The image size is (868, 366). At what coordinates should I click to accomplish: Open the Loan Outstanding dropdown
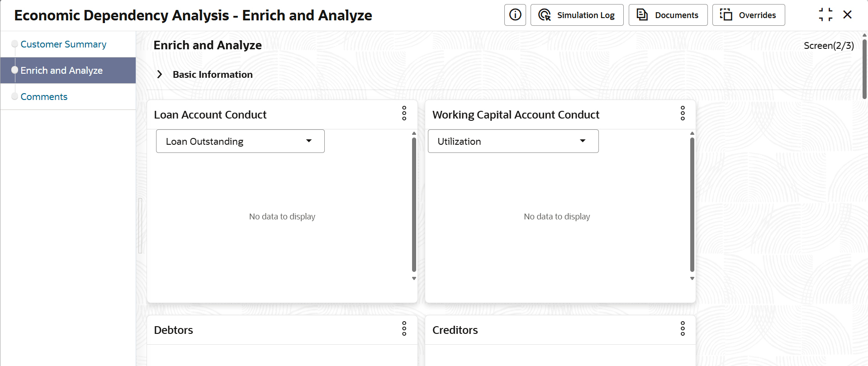click(240, 141)
